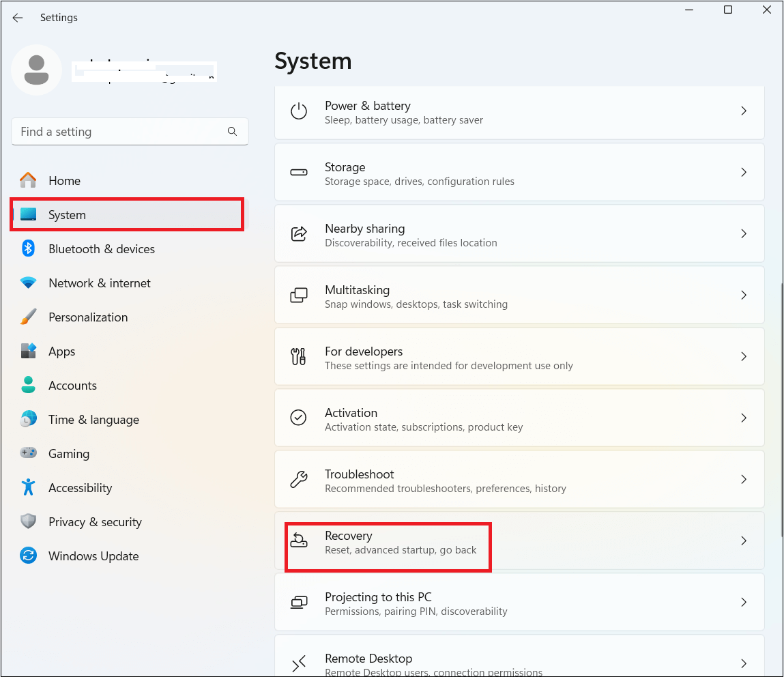Open Multitasking label text
The width and height of the screenshot is (784, 677).
[357, 290]
